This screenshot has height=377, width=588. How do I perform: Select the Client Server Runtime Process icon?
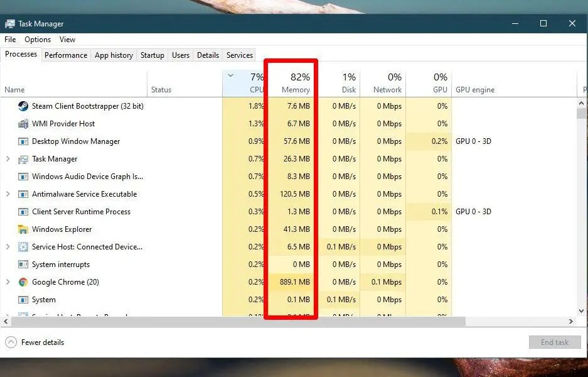pyautogui.click(x=23, y=212)
